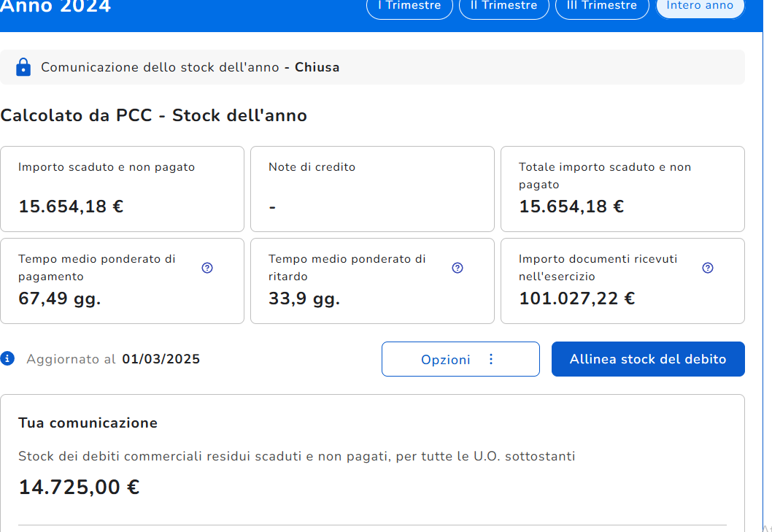Click the 33,9 gg. delay time value
772x532 pixels.
tap(304, 298)
